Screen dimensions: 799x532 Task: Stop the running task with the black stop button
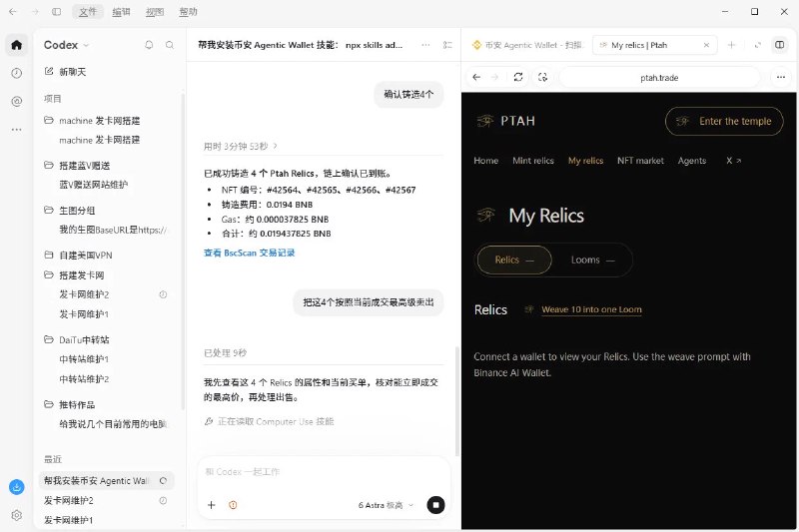click(x=435, y=505)
